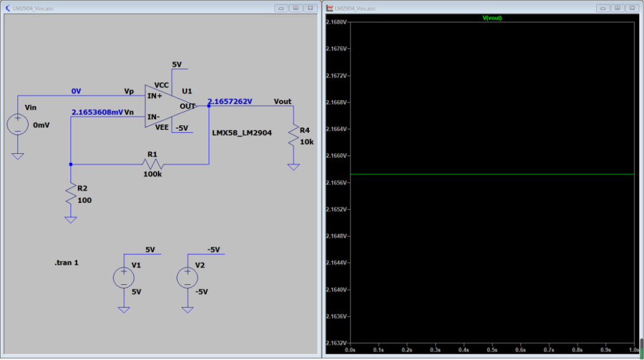Screen dimensions: 644x360
Task: Select the Vin voltage source symbol
Action: [x=18, y=125]
